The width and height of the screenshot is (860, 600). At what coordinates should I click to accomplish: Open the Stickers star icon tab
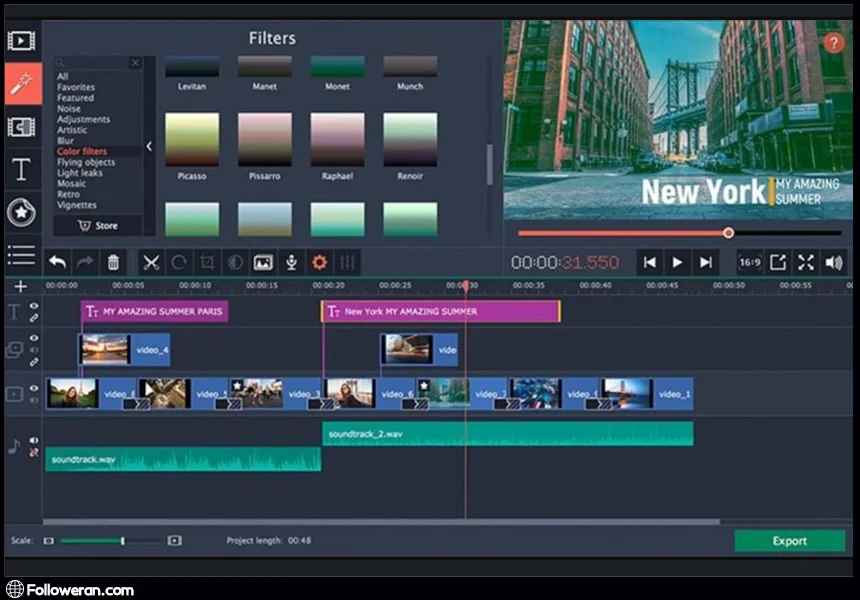[x=21, y=212]
